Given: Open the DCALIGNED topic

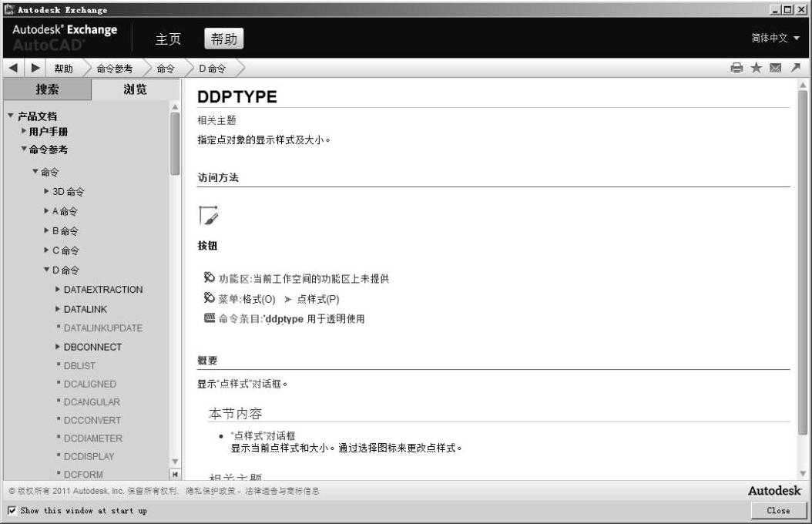Looking at the screenshot, I should tap(89, 384).
